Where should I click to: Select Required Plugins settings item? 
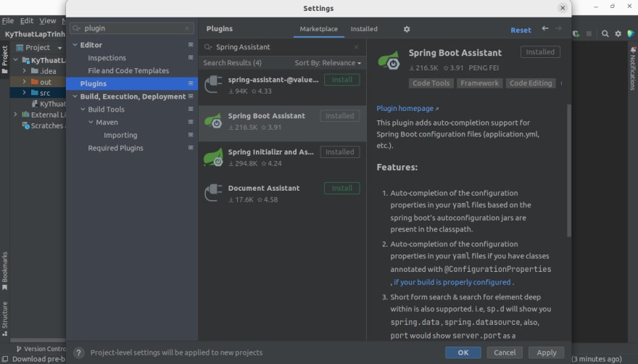point(115,148)
